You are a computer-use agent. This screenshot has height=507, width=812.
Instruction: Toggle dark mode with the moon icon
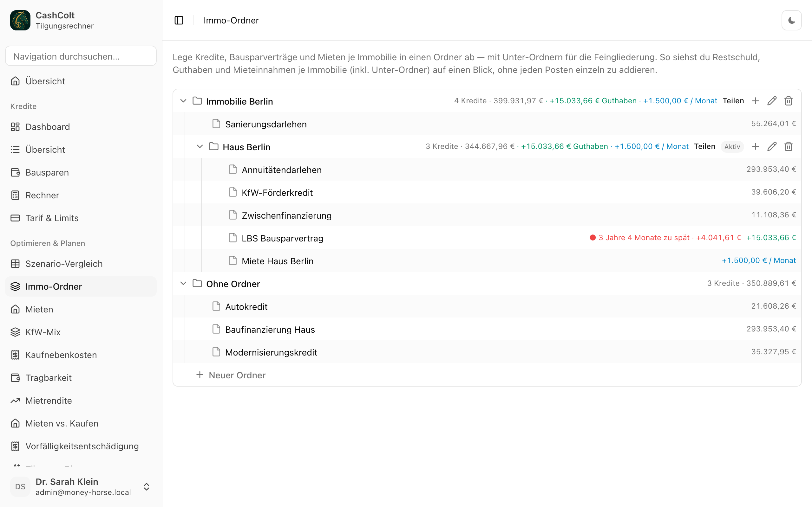791,21
